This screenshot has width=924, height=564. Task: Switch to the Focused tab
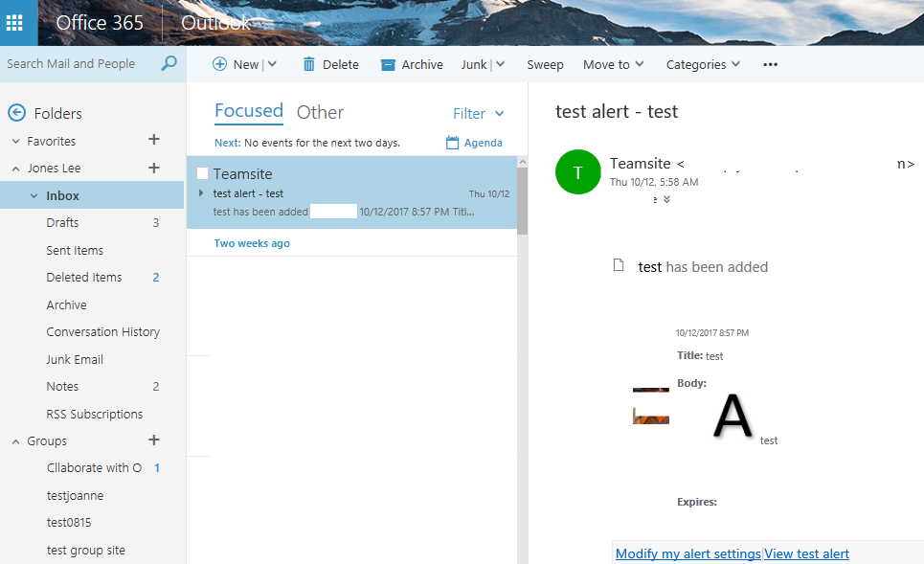(x=249, y=111)
